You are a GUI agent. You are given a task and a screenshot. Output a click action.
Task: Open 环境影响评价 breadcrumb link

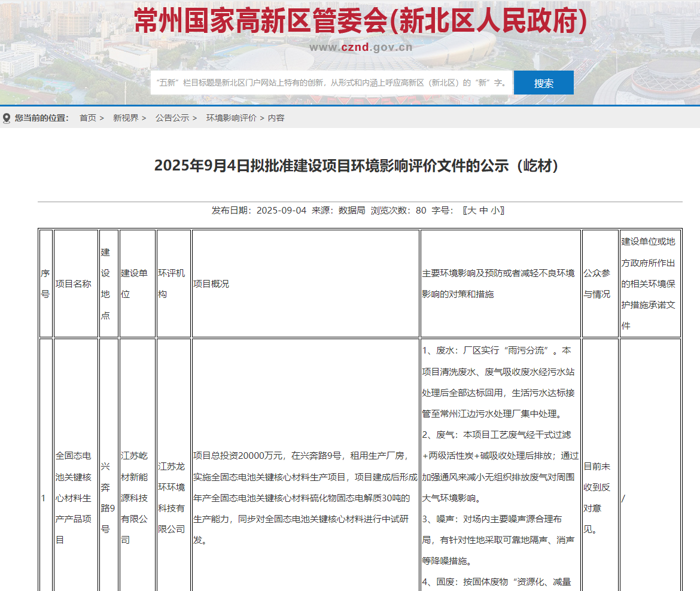(x=232, y=118)
